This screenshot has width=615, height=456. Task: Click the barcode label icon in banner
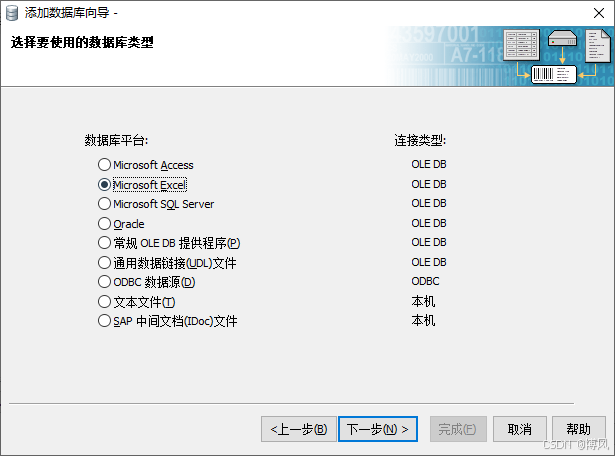(553, 74)
